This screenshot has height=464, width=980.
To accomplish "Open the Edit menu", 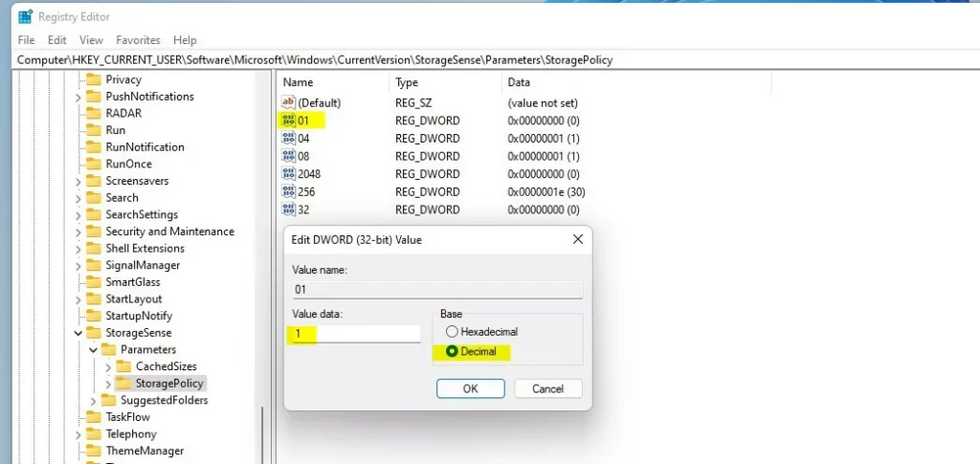I will pyautogui.click(x=56, y=40).
